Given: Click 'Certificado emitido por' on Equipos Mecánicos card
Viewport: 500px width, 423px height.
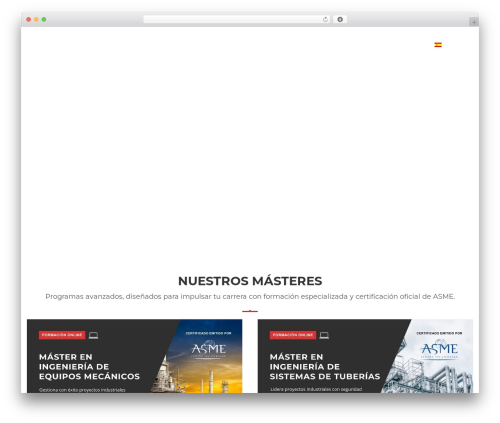Looking at the screenshot, I should click(208, 333).
